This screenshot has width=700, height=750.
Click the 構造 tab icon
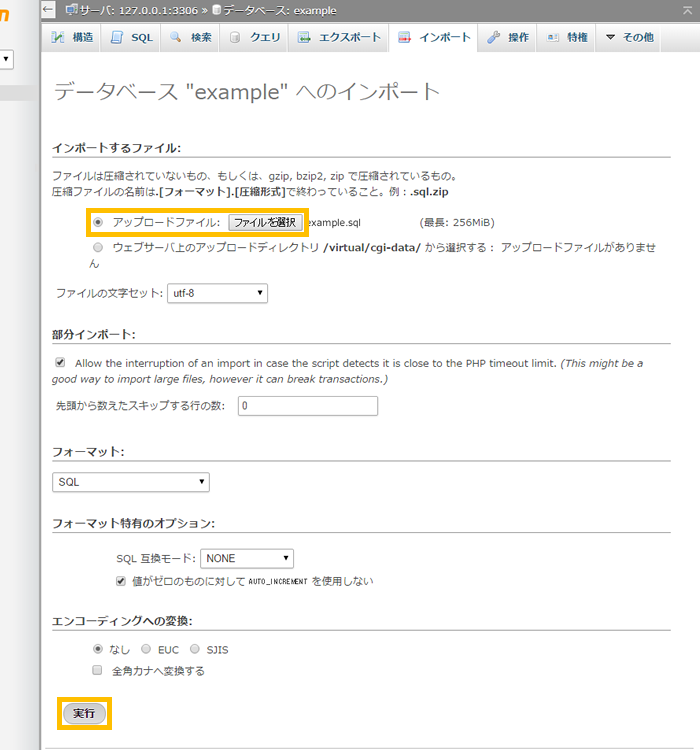[x=59, y=38]
